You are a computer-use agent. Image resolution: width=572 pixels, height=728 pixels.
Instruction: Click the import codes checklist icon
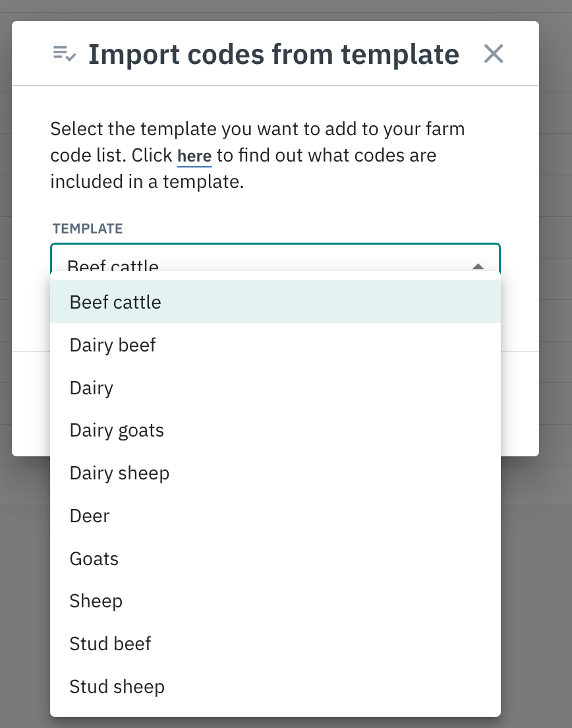pyautogui.click(x=65, y=53)
